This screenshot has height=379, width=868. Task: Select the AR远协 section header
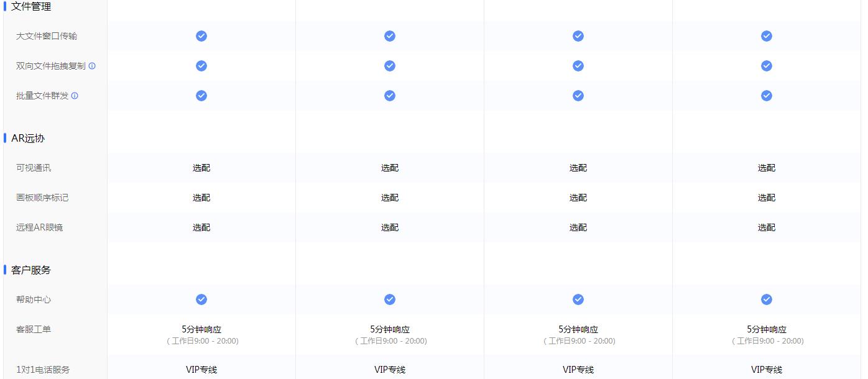[x=28, y=139]
